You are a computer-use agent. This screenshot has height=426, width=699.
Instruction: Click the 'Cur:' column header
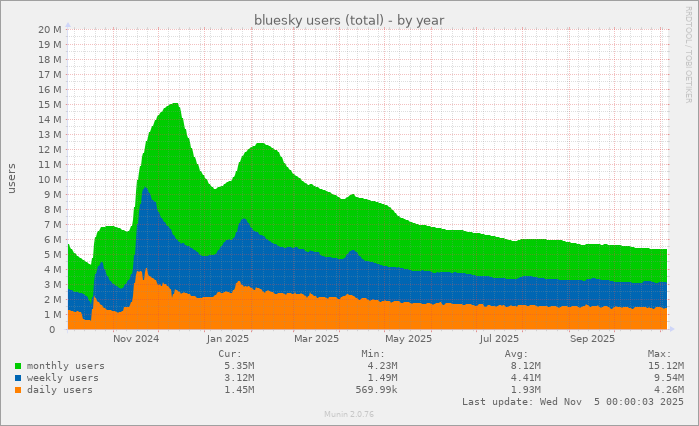[230, 354]
